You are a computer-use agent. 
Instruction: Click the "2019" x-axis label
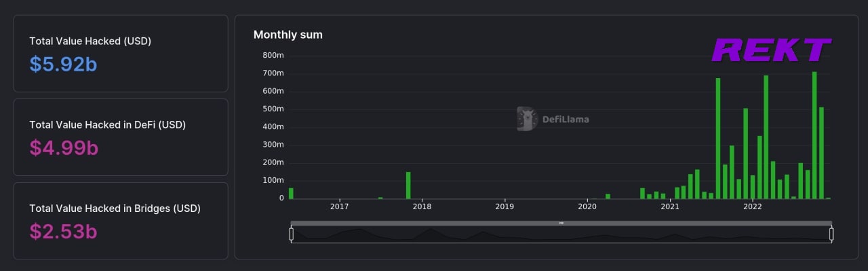tap(505, 206)
